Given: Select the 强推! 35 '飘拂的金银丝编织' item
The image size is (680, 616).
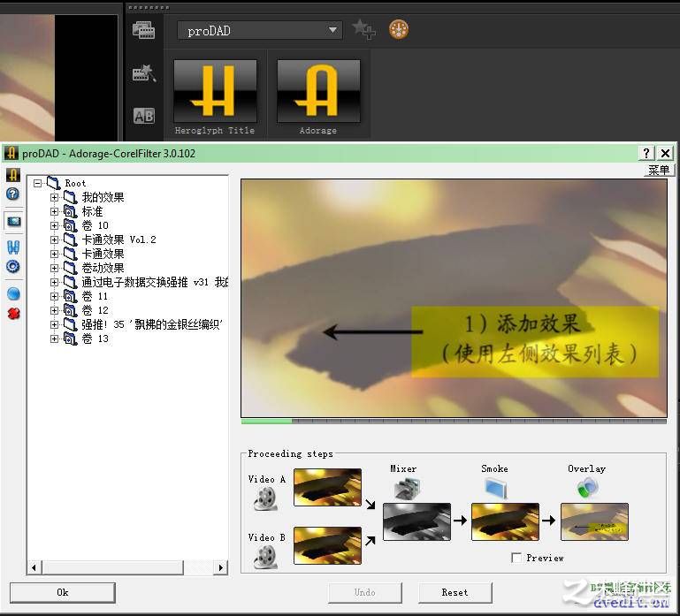Looking at the screenshot, I should tap(152, 324).
